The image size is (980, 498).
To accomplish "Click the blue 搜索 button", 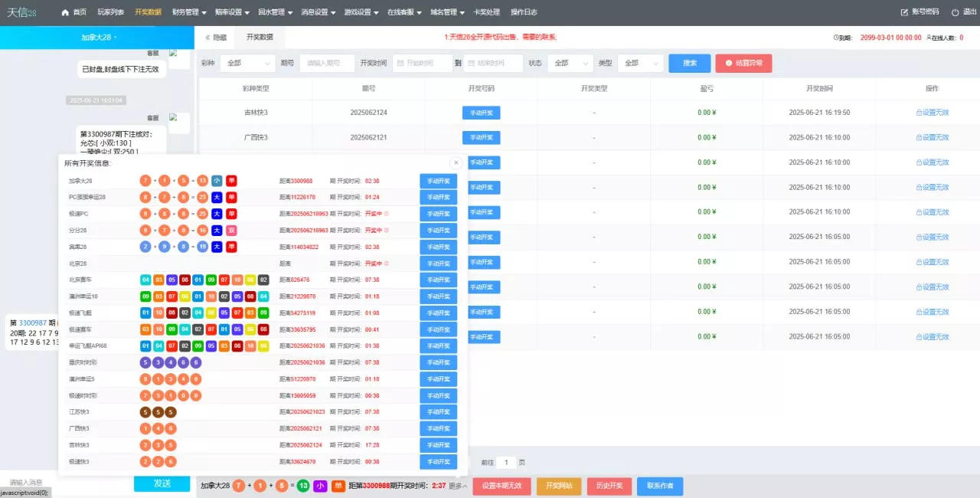I will point(688,64).
